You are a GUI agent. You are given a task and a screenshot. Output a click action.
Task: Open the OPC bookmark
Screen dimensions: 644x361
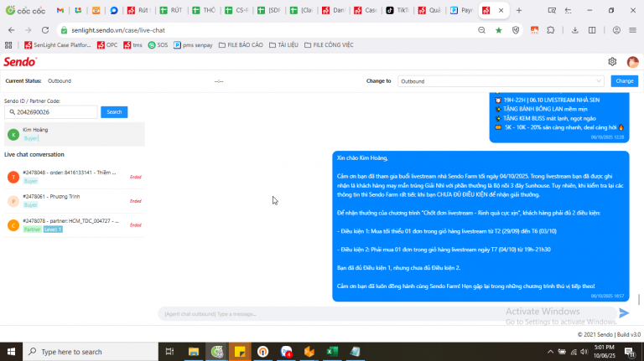107,45
